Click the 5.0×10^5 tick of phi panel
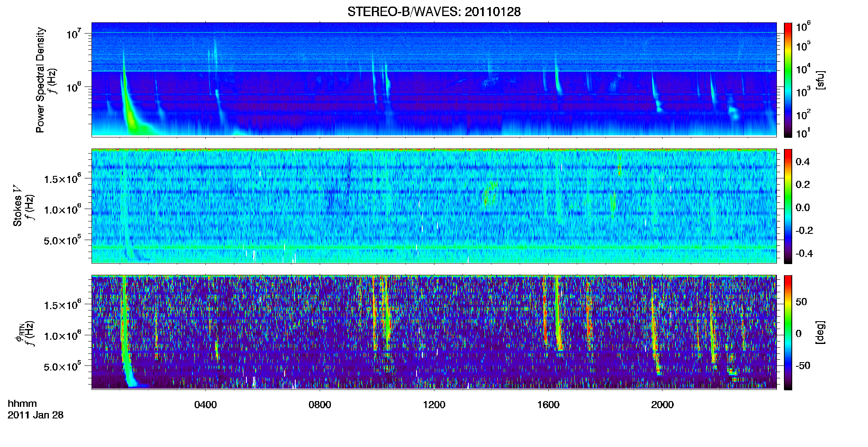The image size is (868, 447). (x=62, y=366)
